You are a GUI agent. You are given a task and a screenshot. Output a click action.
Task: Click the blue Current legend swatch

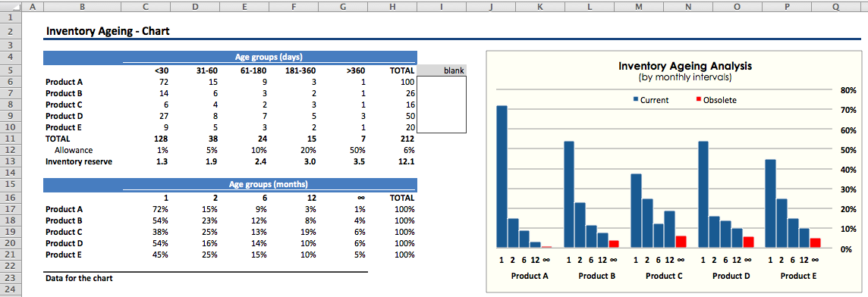[636, 99]
